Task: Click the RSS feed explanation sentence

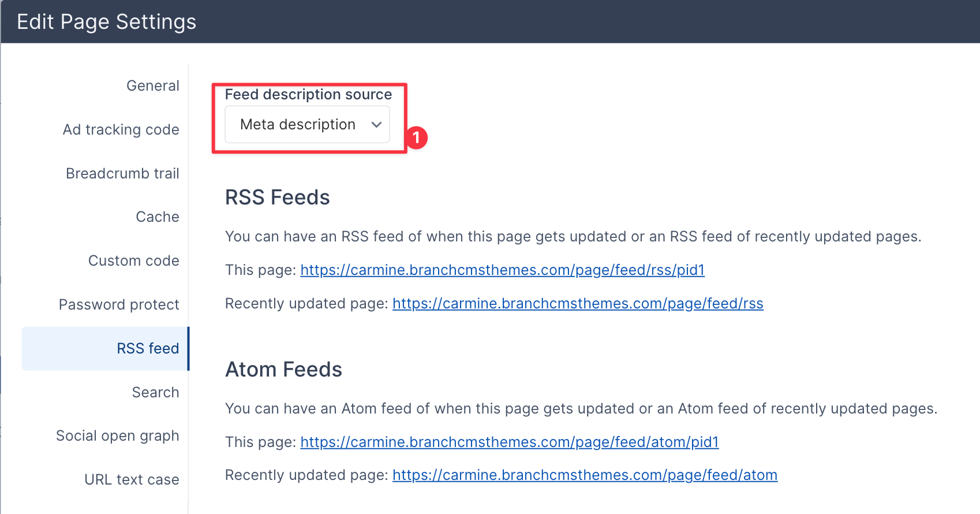Action: tap(573, 236)
